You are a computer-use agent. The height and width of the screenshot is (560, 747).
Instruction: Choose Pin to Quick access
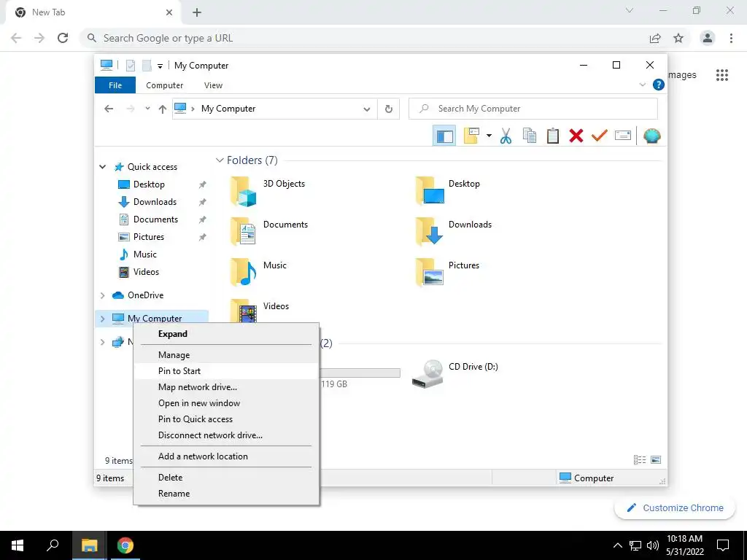(x=226, y=419)
